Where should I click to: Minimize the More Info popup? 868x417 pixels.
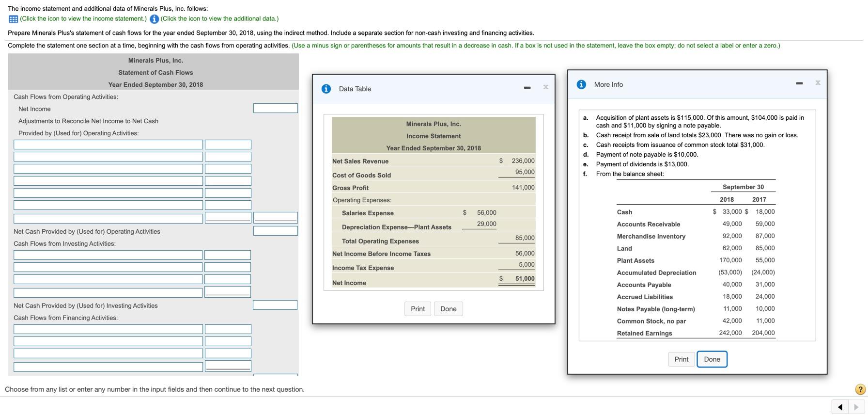click(x=799, y=84)
